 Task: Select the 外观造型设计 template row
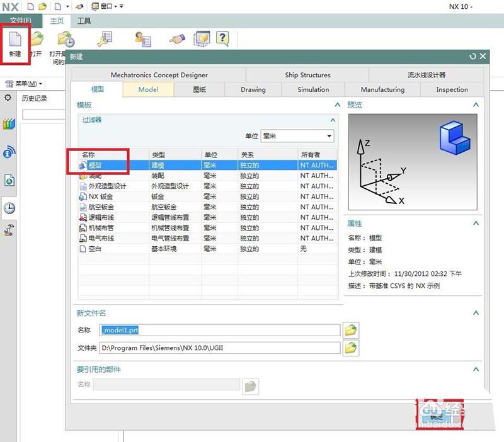[208, 186]
